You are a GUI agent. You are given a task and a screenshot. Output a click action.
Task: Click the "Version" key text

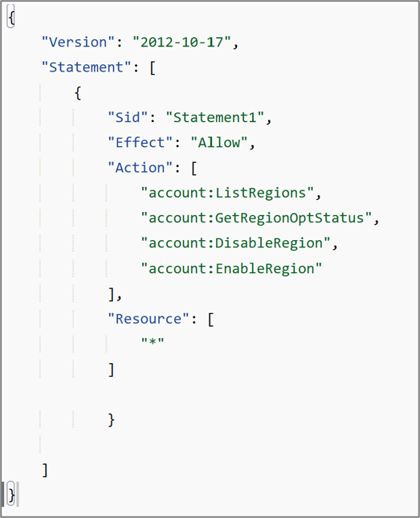(x=78, y=43)
